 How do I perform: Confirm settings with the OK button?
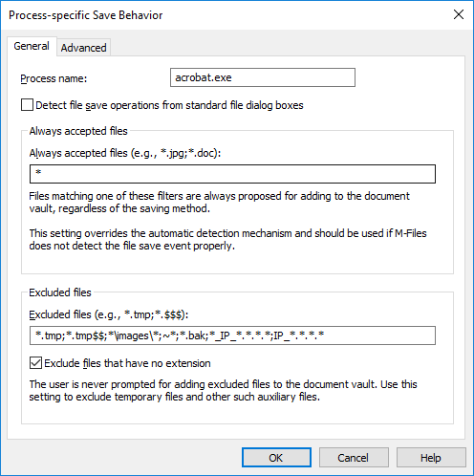tap(276, 458)
